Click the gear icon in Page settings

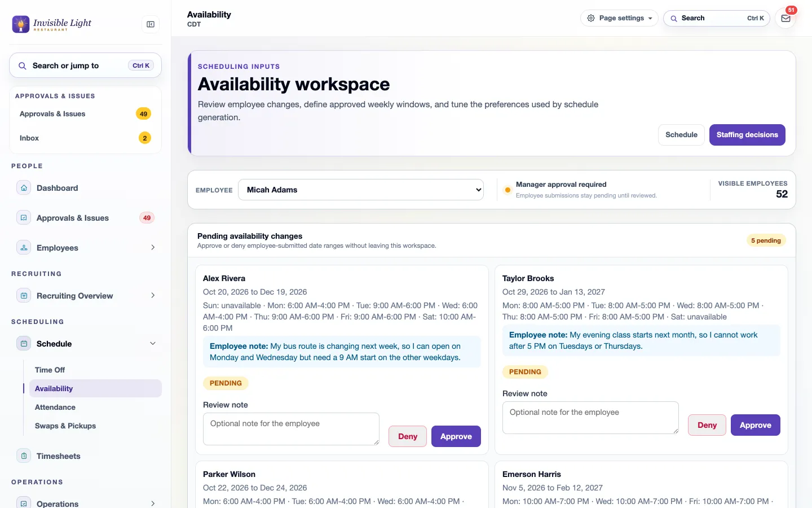coord(591,18)
